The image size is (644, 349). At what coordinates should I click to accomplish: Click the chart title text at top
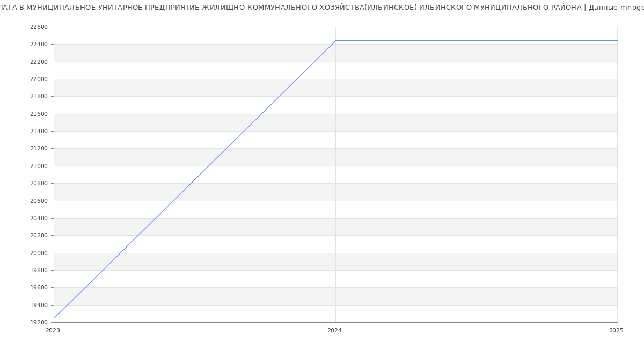[322, 8]
